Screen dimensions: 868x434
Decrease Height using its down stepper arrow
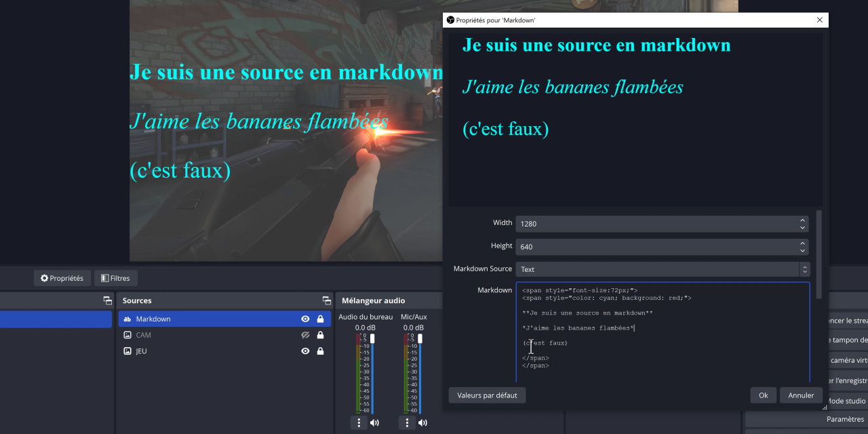803,250
